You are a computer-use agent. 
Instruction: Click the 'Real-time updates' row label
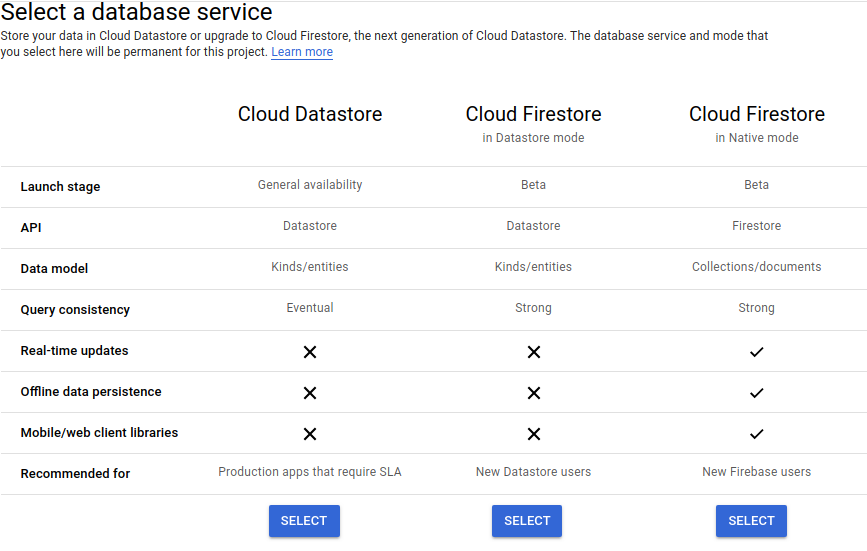pyautogui.click(x=74, y=350)
